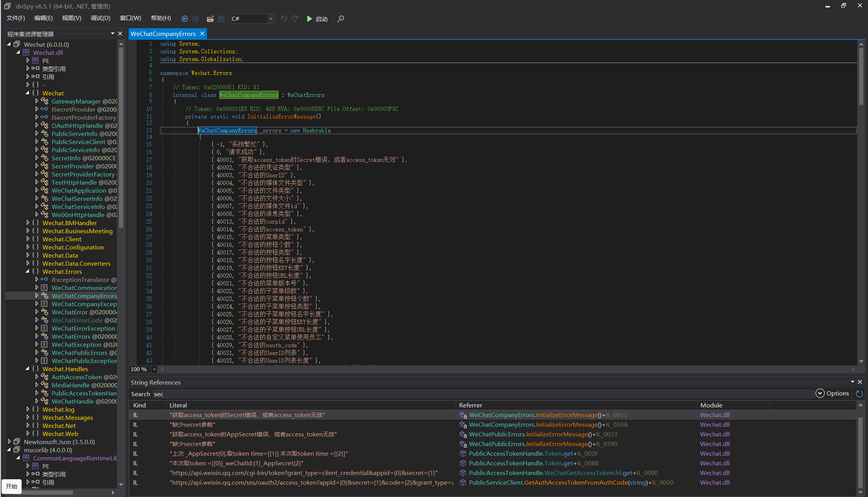Open search with the magnifier toolbar icon
The width and height of the screenshot is (868, 497).
[x=340, y=19]
